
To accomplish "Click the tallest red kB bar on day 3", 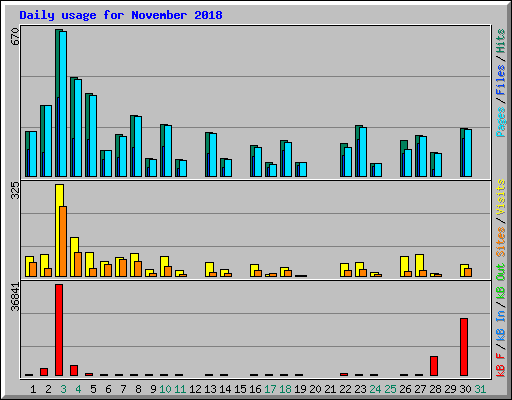I will [x=59, y=330].
